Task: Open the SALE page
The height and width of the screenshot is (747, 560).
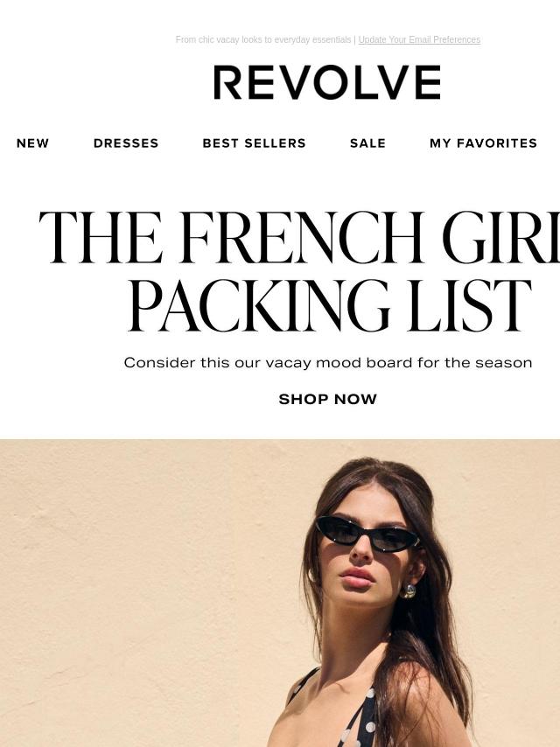Action: [x=367, y=143]
